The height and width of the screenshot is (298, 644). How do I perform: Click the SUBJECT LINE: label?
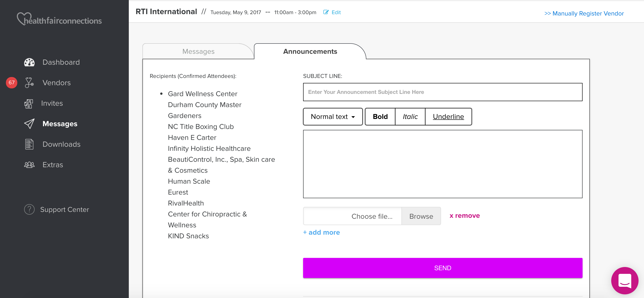(x=322, y=76)
